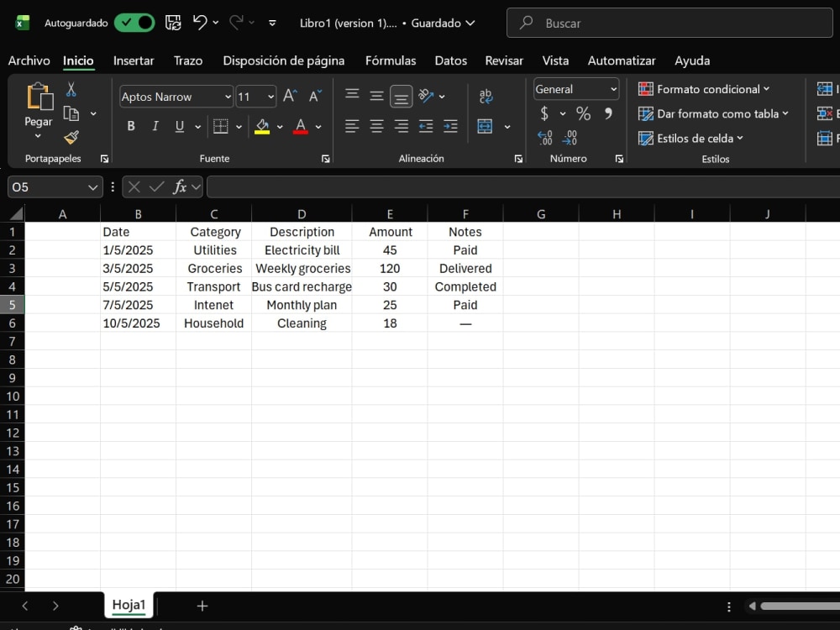The image size is (840, 630).
Task: Click the Save icon in the title bar
Action: tap(172, 23)
